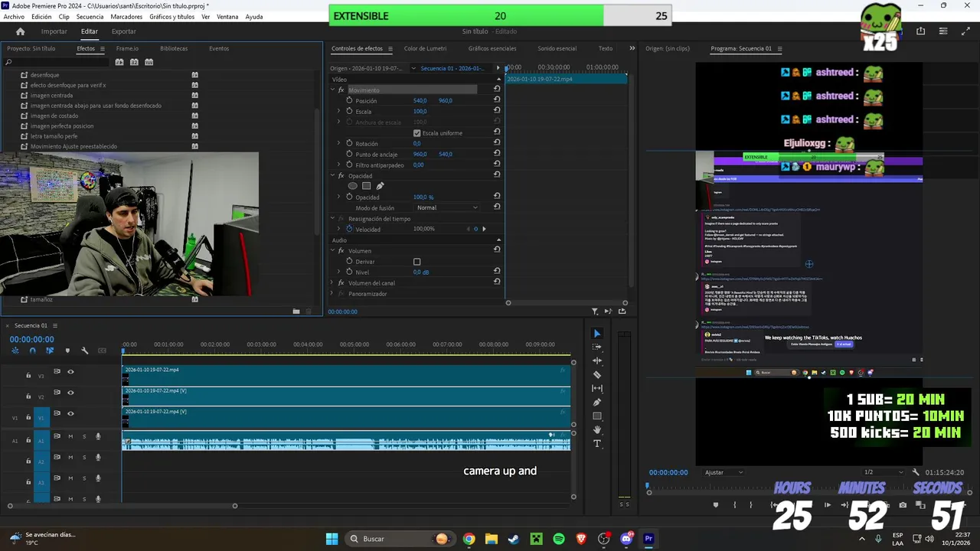
Task: Export frame with camera icon
Action: (903, 505)
